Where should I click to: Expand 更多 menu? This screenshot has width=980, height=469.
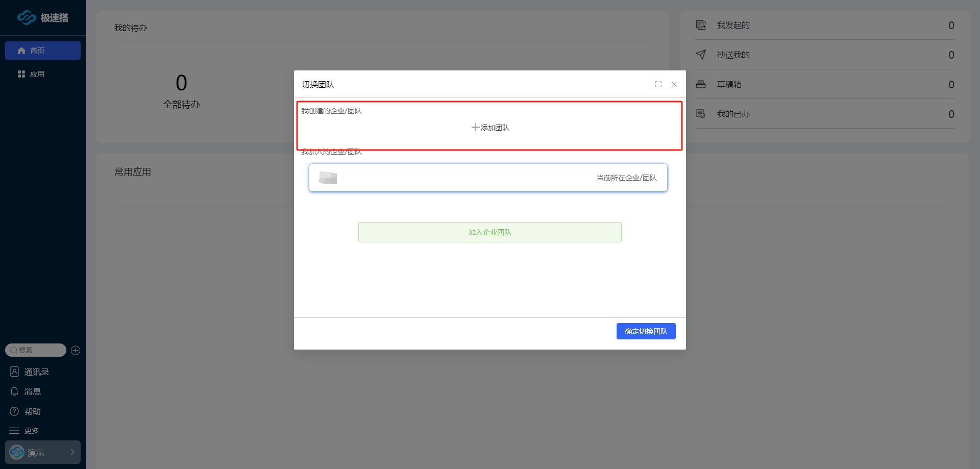(x=31, y=431)
